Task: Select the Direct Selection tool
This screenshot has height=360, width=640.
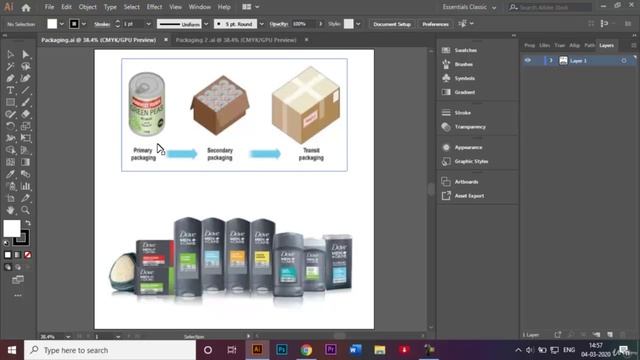Action: 25,54
